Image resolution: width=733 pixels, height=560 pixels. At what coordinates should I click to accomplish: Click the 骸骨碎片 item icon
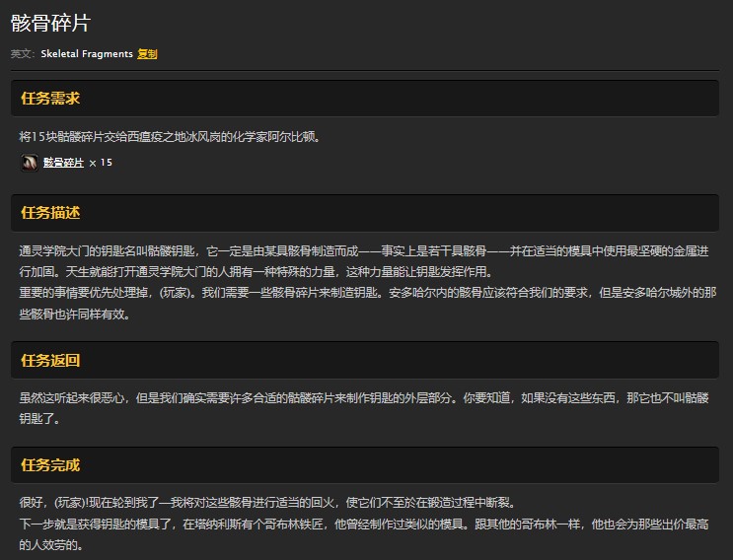(30, 163)
